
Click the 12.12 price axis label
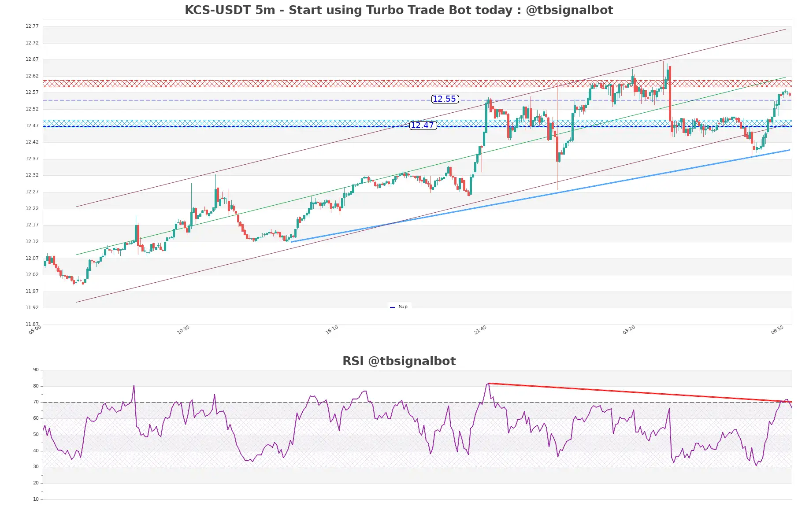(x=32, y=242)
